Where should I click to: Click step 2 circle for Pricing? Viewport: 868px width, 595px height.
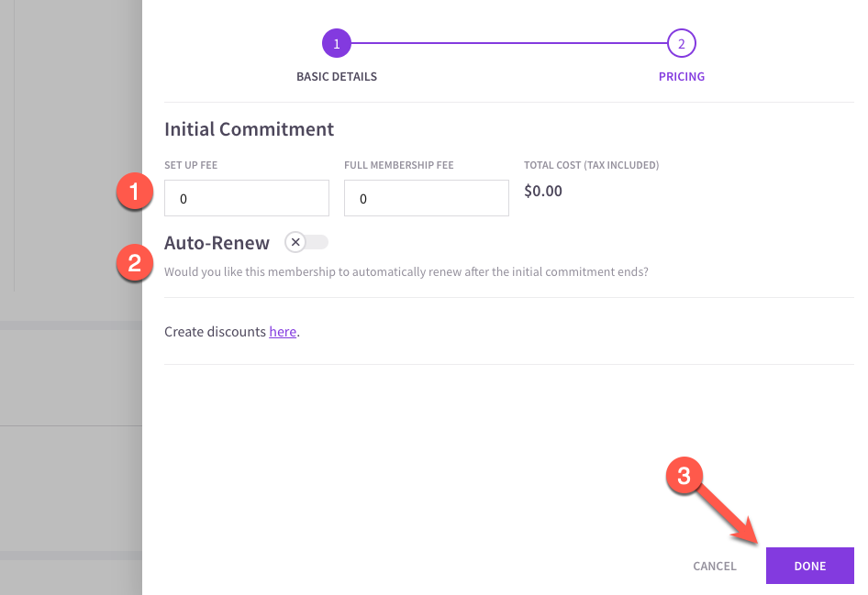[682, 43]
